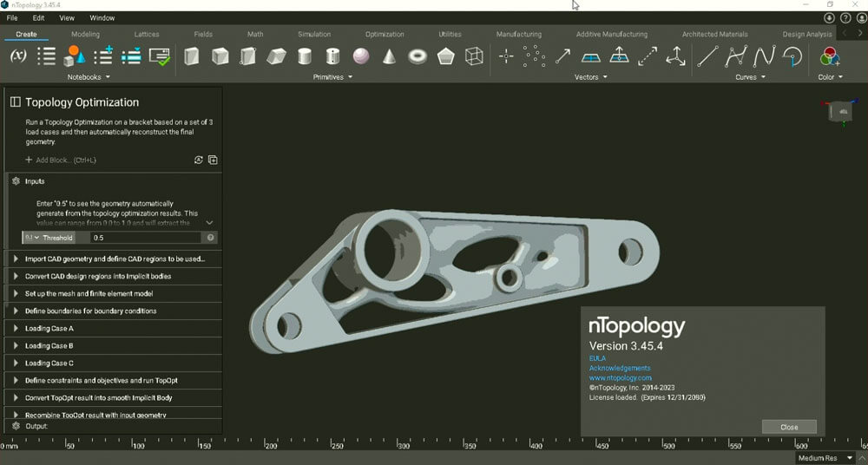Click the smooth Spline curve icon

765,56
